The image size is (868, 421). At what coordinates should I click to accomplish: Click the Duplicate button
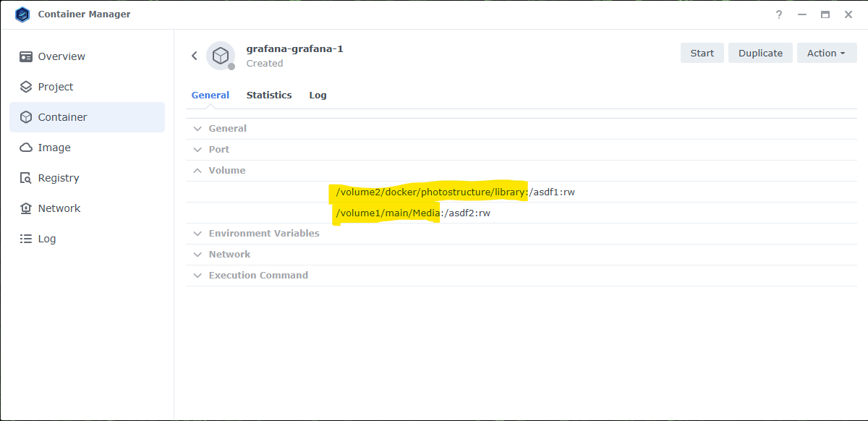click(760, 53)
